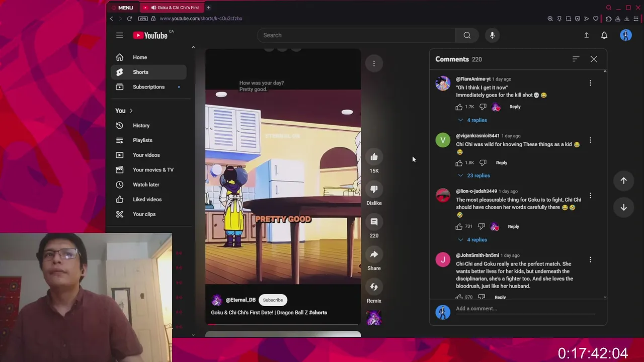Open the browser downloads icon

(627, 19)
